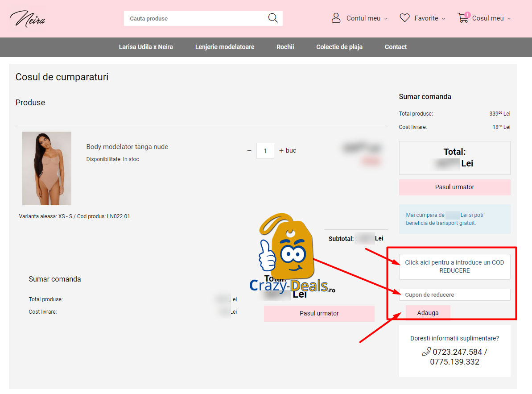
Task: Expand the Favorite dropdown arrow
Action: 443,19
